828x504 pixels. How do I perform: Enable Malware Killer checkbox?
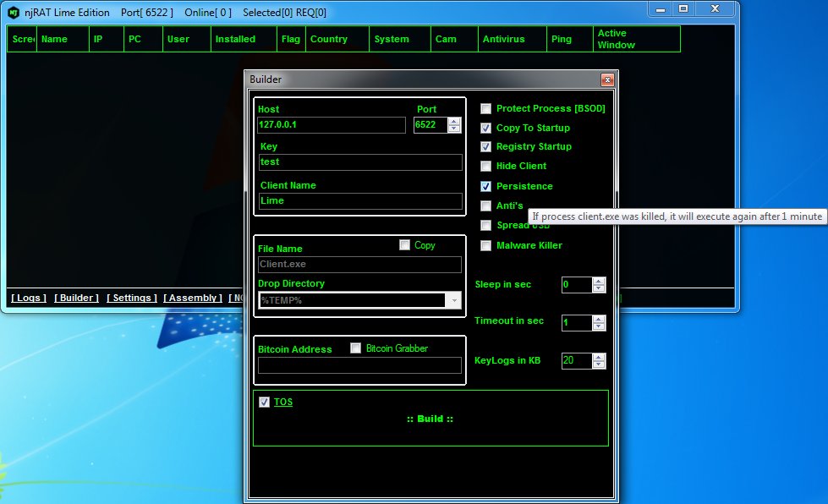pyautogui.click(x=485, y=245)
